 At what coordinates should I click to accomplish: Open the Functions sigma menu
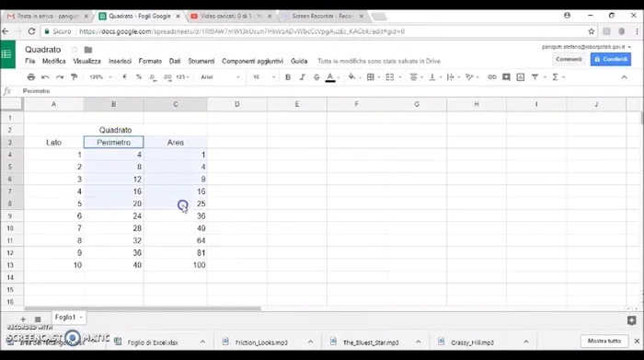pyautogui.click(x=556, y=76)
